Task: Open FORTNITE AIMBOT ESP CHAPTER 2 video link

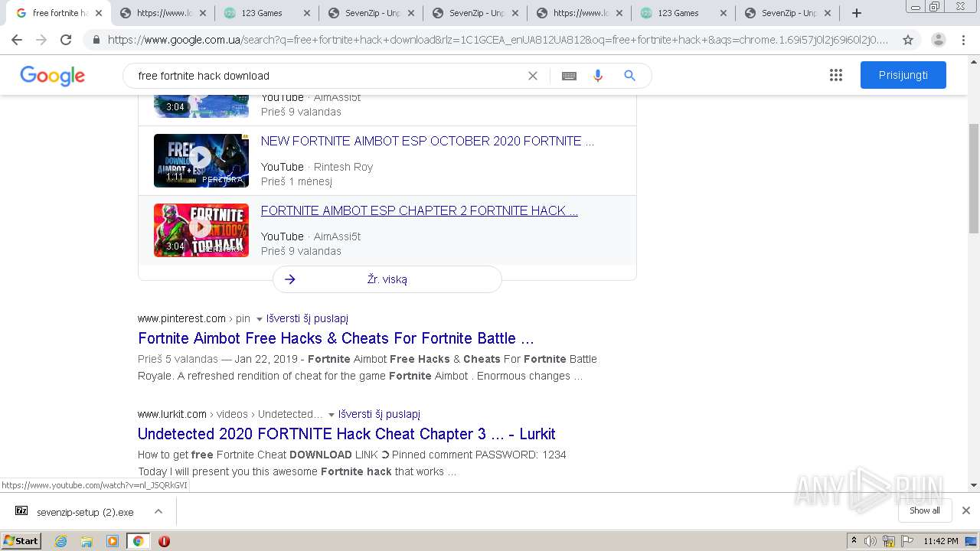Action: (420, 210)
